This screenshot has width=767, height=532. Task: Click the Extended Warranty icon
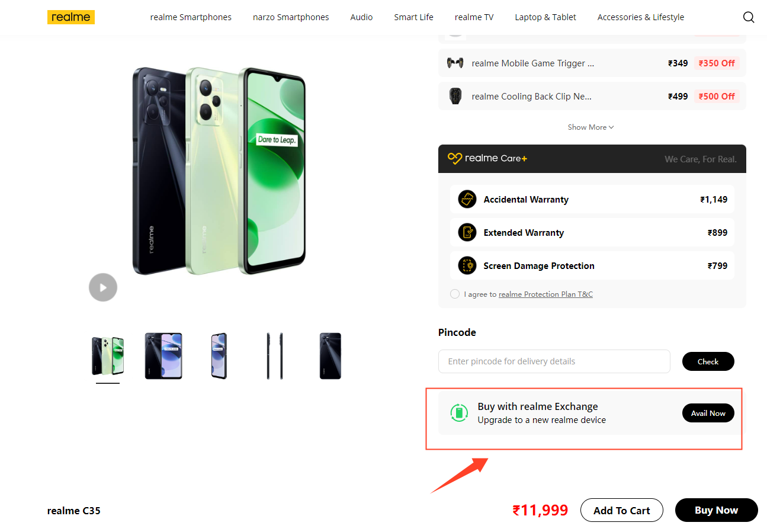[467, 233]
